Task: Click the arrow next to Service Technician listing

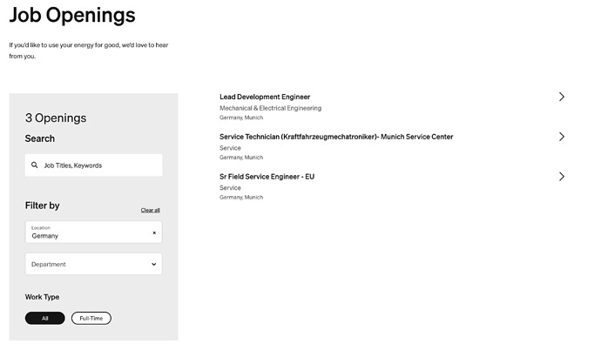Action: tap(562, 137)
